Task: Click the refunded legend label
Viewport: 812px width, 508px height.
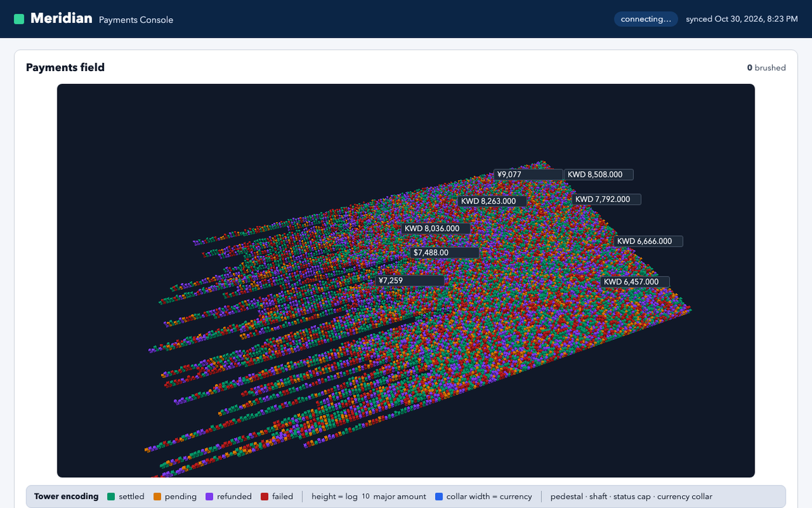Action: point(234,496)
